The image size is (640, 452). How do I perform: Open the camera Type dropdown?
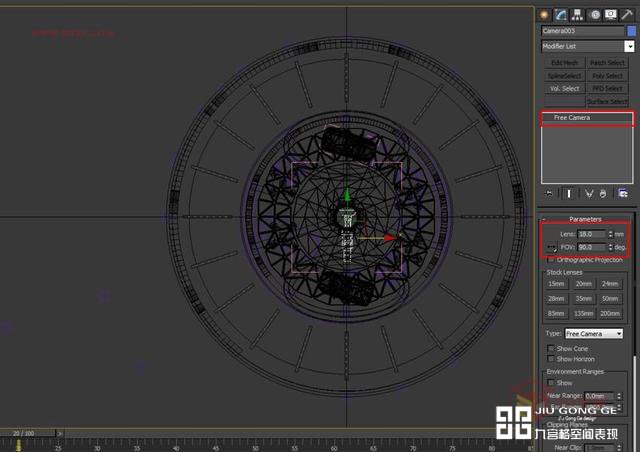pyautogui.click(x=594, y=333)
